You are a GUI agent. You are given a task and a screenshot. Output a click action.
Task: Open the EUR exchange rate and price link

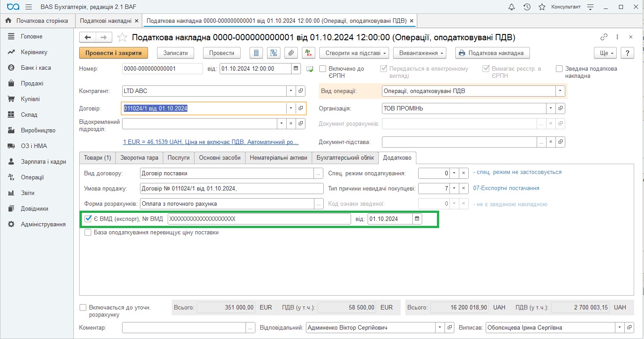211,142
